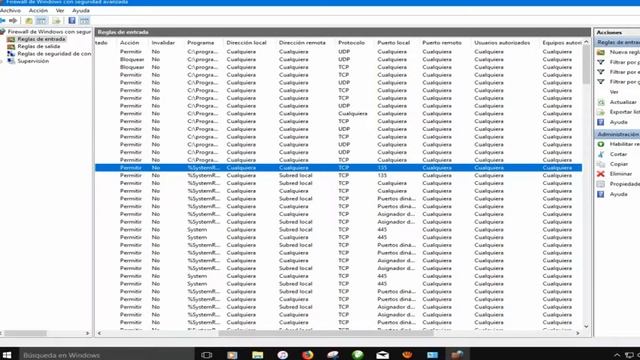Click the Ayuda icon above Administración section
The image size is (640, 360).
[601, 122]
